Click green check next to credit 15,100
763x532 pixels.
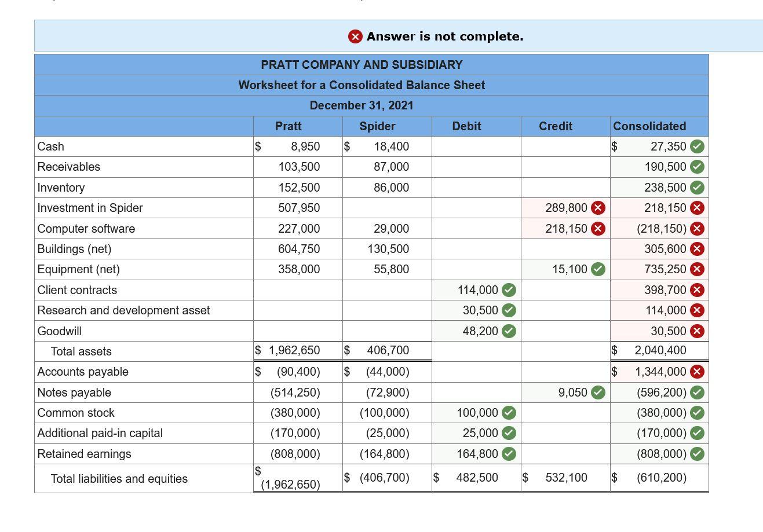[598, 269]
